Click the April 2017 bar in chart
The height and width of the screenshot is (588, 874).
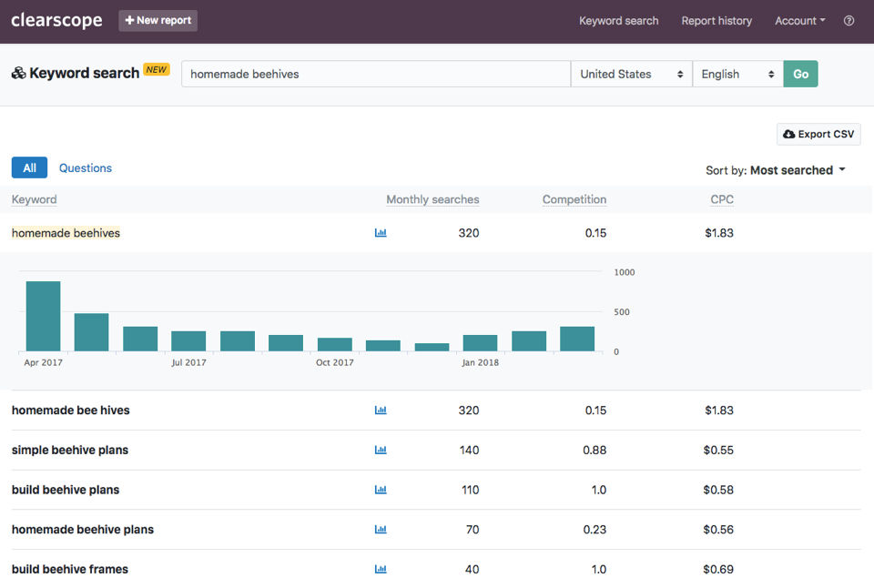tap(43, 317)
